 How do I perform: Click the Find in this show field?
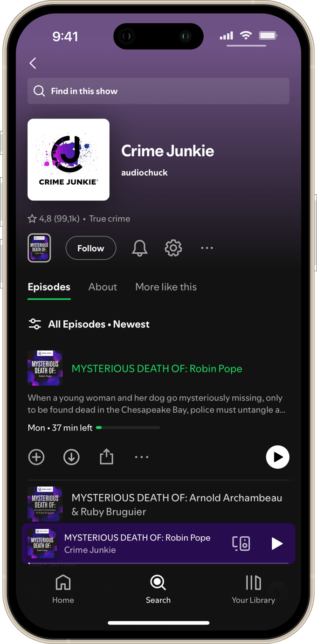tap(158, 91)
